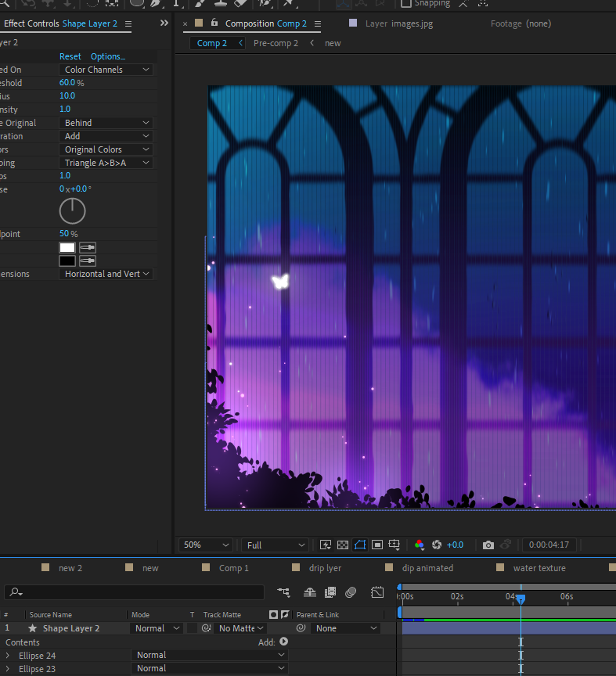Toggle Motion Blur stacked circles icon
This screenshot has width=616, height=676.
pyautogui.click(x=351, y=592)
